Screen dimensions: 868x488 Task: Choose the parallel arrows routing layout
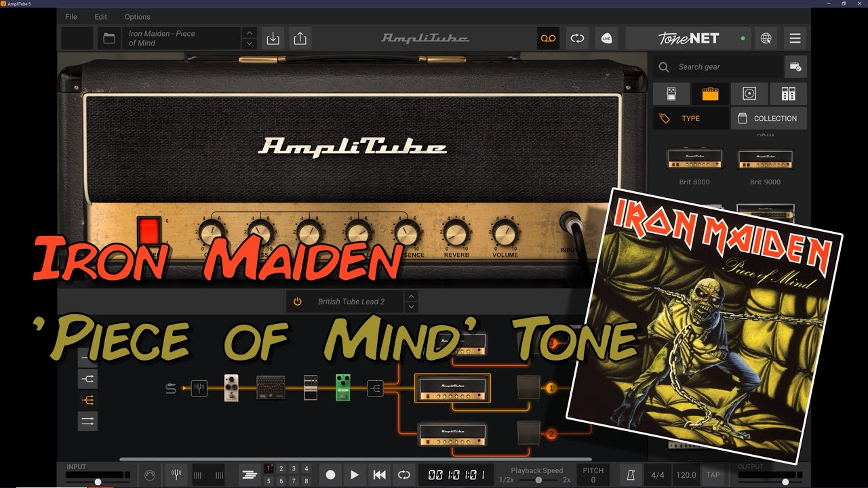[87, 422]
